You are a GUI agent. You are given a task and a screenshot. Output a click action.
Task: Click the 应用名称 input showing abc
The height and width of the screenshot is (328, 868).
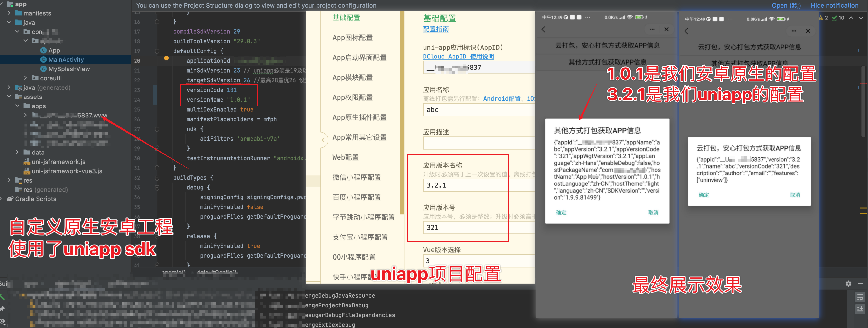[x=479, y=109]
